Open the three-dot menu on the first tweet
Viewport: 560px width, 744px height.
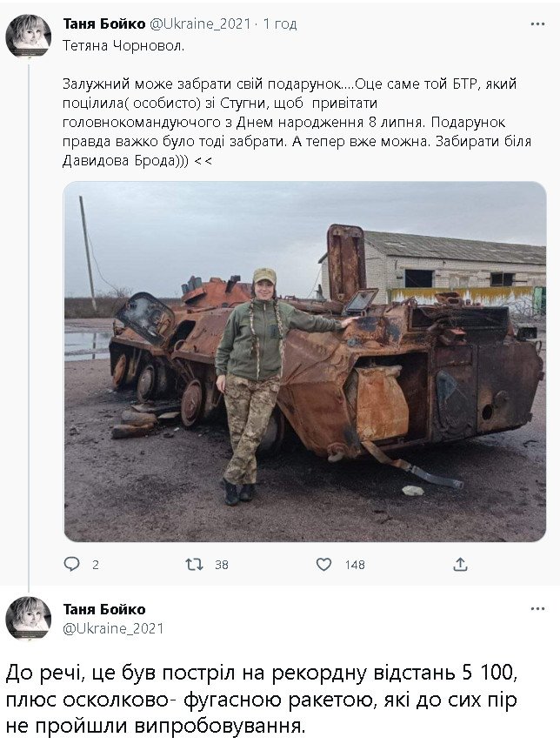[537, 23]
